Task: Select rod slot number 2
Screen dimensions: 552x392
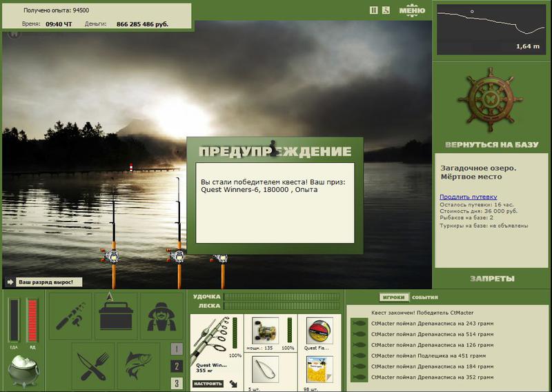Action: coord(177,366)
